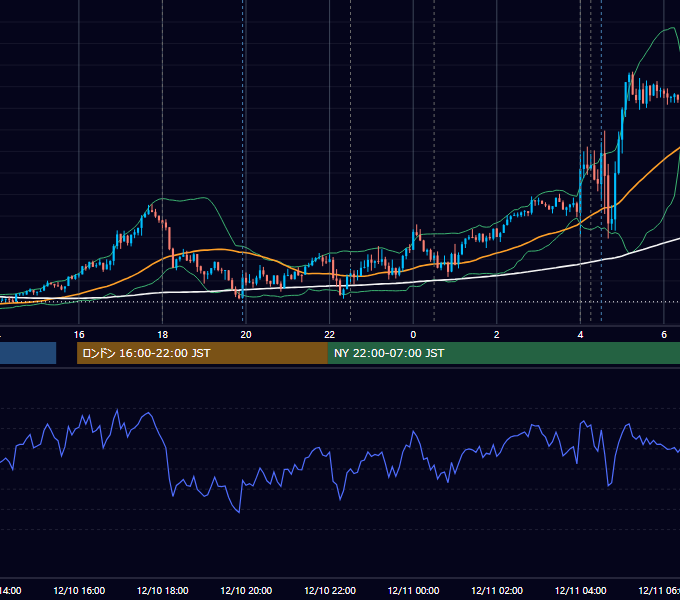The width and height of the screenshot is (680, 600).
Task: Click the hour label 16 on the chart axis
Action: tap(79, 335)
